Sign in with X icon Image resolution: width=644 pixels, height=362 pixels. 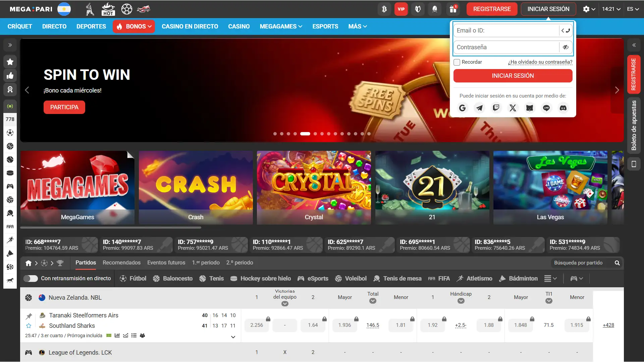[x=513, y=108]
